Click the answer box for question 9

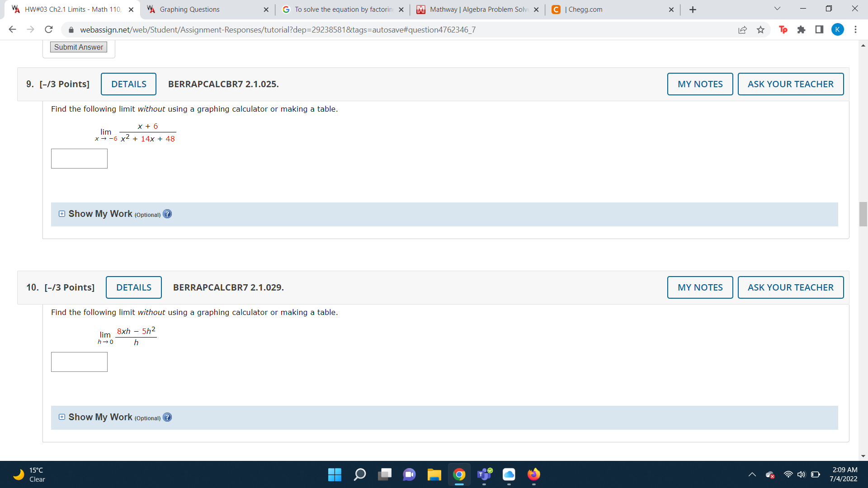click(79, 159)
